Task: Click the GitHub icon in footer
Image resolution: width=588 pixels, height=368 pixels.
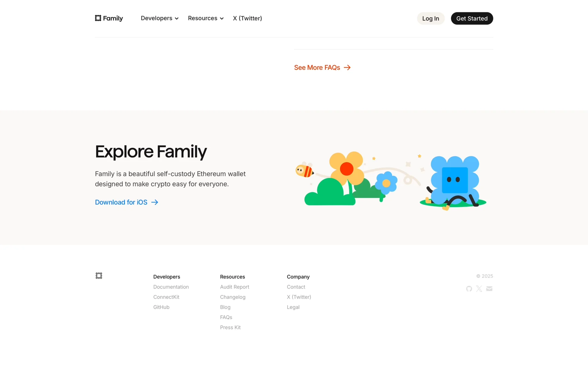Action: tap(469, 289)
